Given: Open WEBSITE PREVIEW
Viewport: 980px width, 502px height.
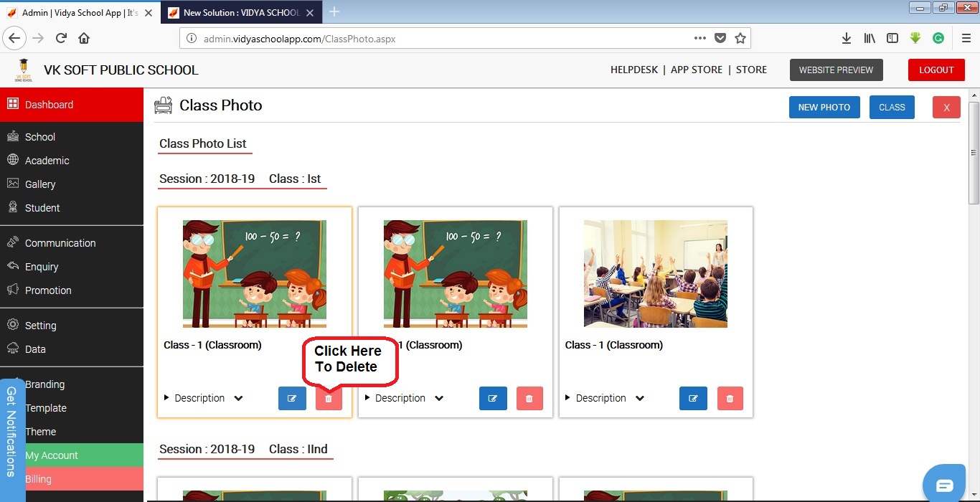Looking at the screenshot, I should (x=836, y=70).
